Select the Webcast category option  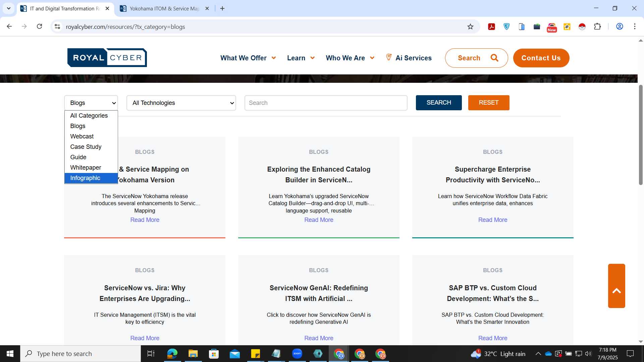point(91,136)
